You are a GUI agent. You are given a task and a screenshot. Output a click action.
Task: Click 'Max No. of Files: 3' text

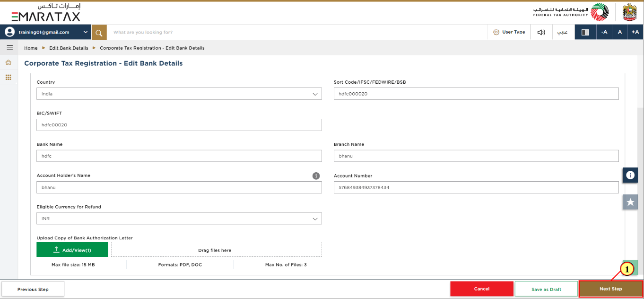(x=286, y=265)
